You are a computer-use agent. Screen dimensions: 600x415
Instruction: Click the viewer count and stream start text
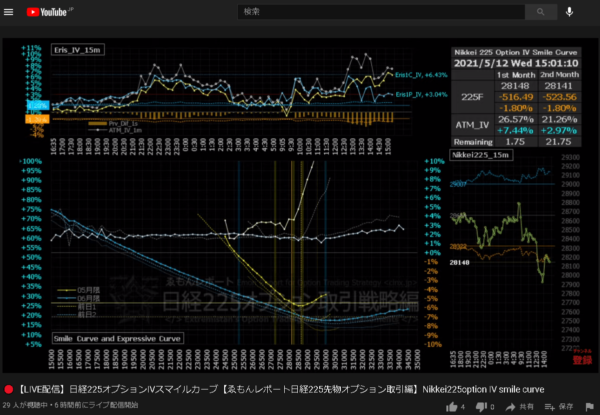[70, 405]
